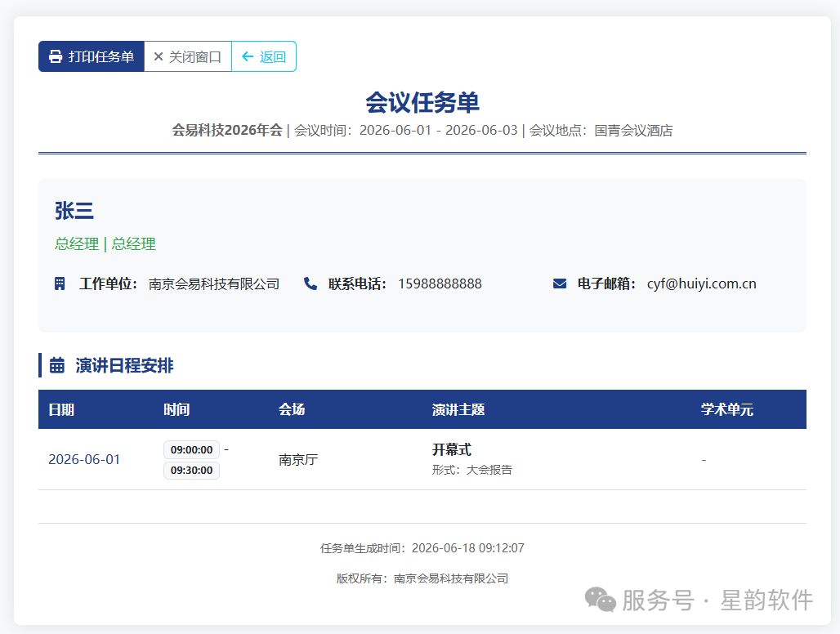
Task: Click the left arrow icon beside 返回
Action: (x=248, y=56)
